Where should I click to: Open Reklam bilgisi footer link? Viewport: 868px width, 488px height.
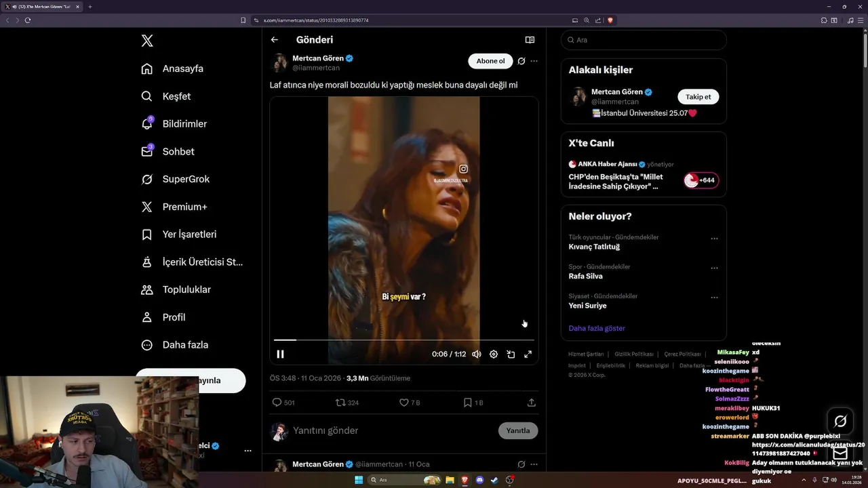pyautogui.click(x=652, y=365)
